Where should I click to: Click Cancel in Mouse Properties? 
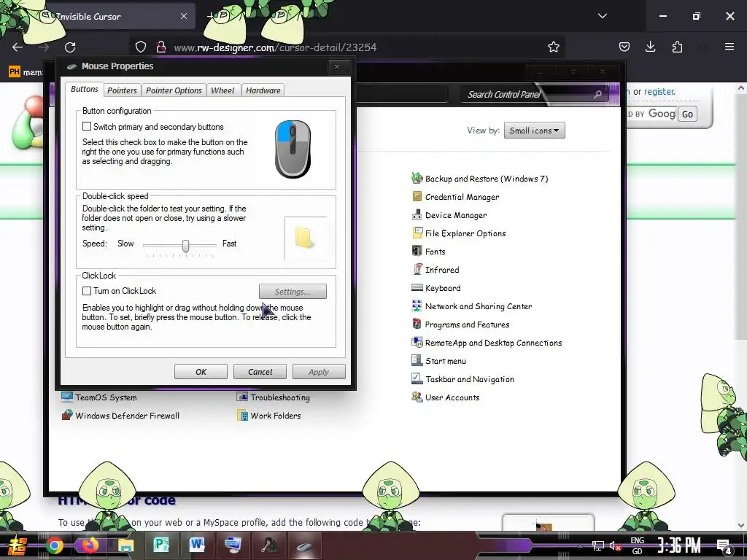[260, 371]
